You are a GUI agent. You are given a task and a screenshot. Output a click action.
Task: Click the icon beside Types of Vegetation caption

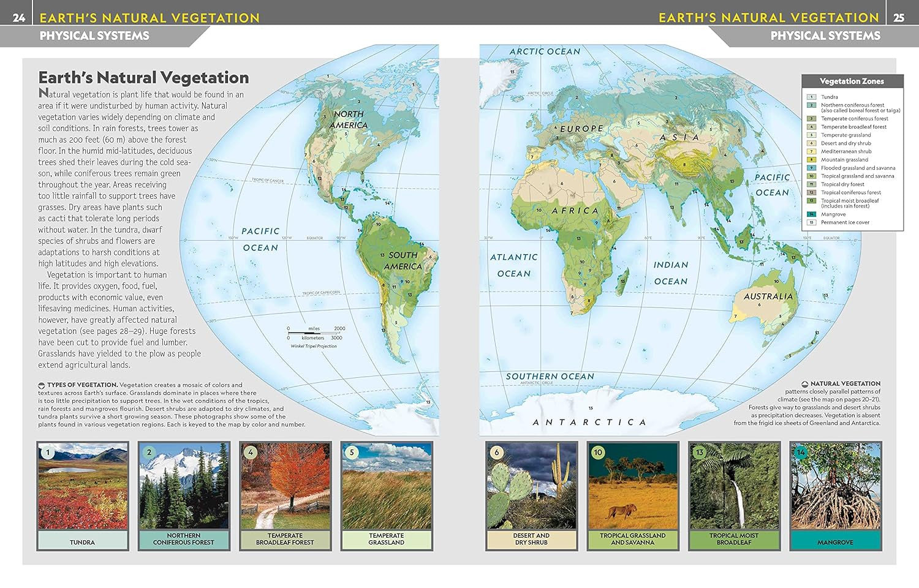(x=42, y=385)
